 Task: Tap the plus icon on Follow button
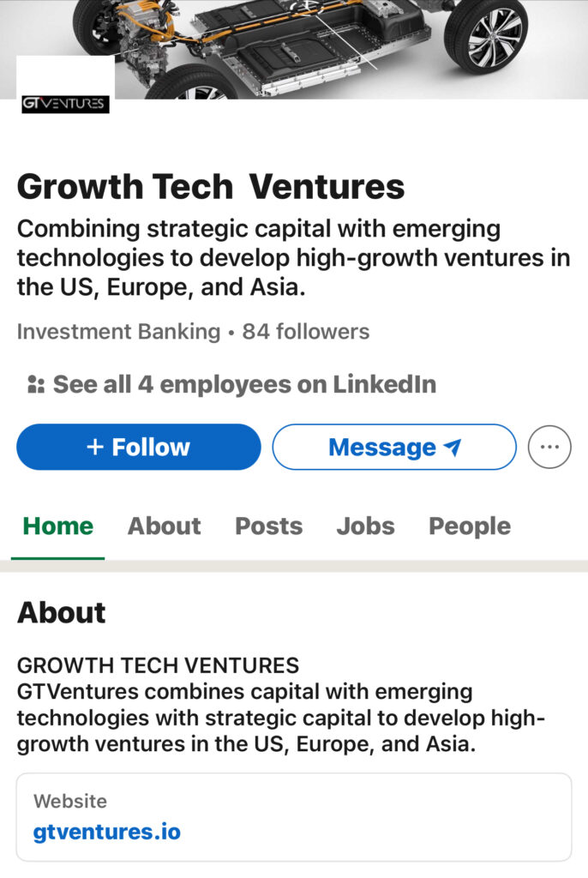point(95,448)
